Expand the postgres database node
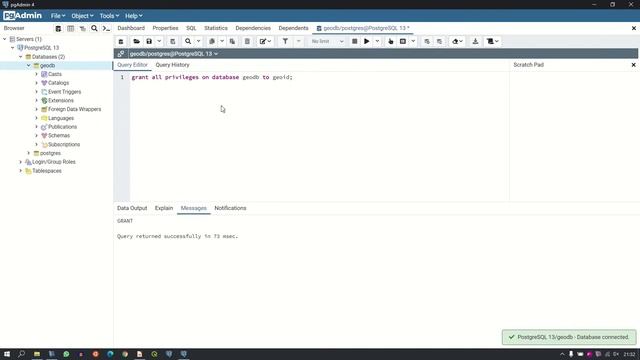The height and width of the screenshot is (360, 640). coord(29,153)
